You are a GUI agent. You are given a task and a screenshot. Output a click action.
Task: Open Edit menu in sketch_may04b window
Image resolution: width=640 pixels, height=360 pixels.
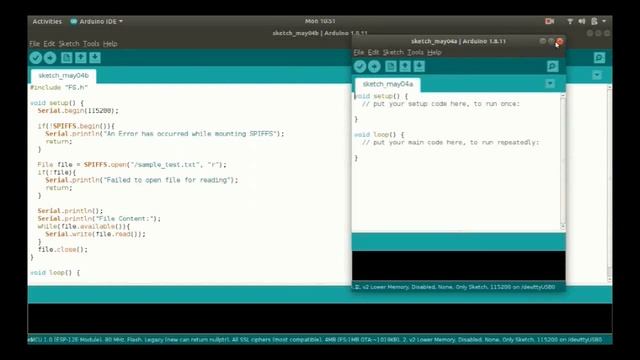(x=49, y=44)
